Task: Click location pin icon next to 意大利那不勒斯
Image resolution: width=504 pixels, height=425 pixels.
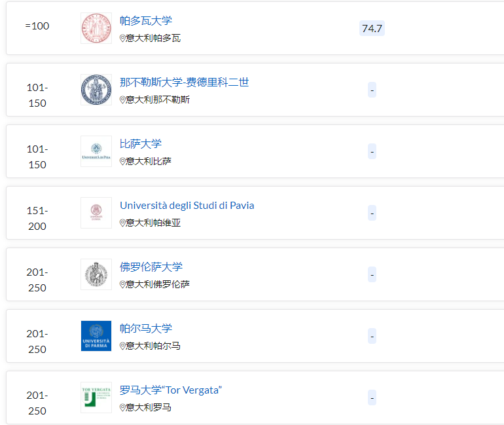Action: click(122, 100)
